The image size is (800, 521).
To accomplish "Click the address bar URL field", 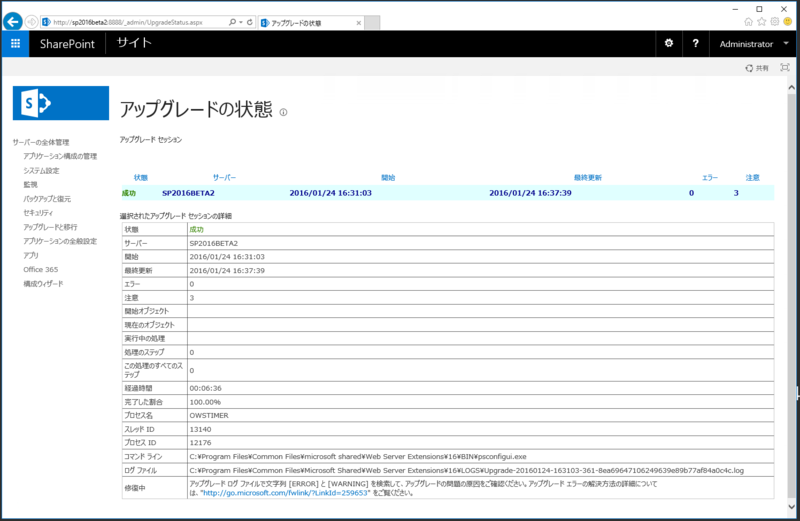I will point(135,22).
